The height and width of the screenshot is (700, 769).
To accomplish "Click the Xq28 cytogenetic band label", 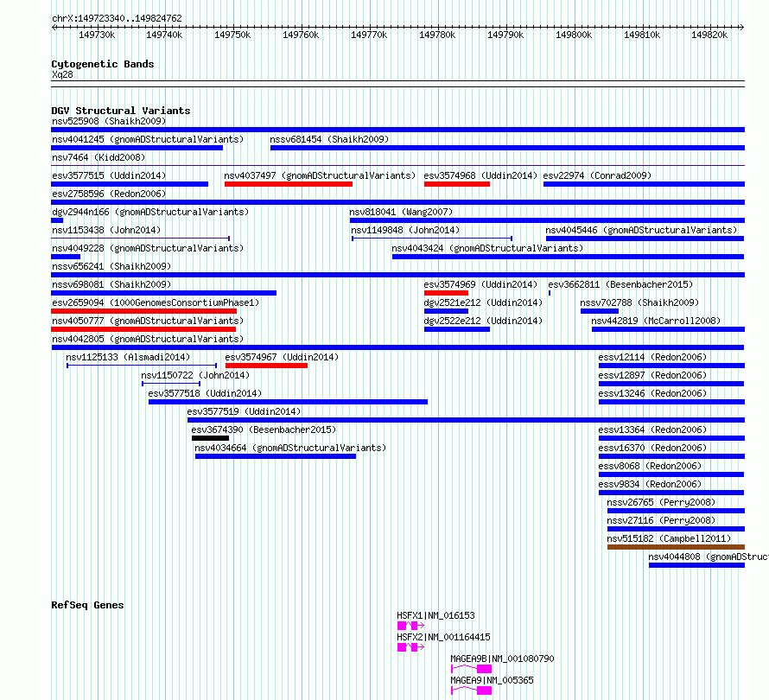I will coord(62,74).
